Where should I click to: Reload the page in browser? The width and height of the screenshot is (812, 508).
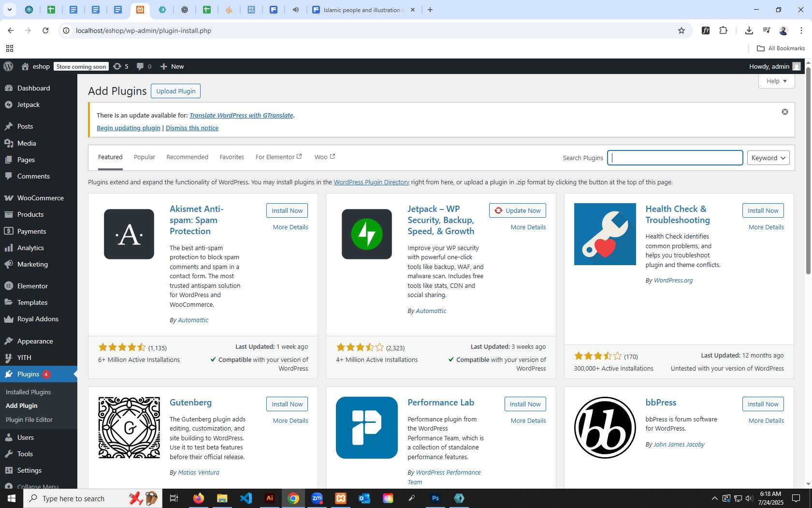[45, 30]
